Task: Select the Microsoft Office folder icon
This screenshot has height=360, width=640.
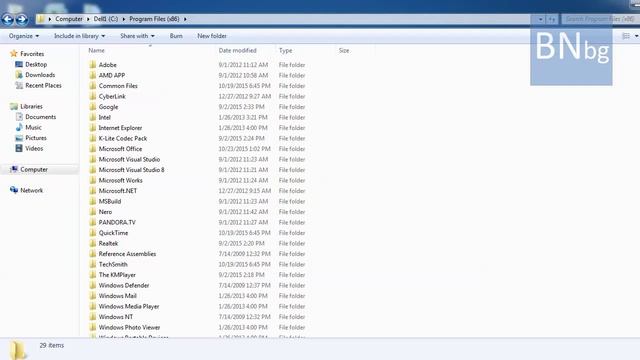Action: (x=93, y=149)
